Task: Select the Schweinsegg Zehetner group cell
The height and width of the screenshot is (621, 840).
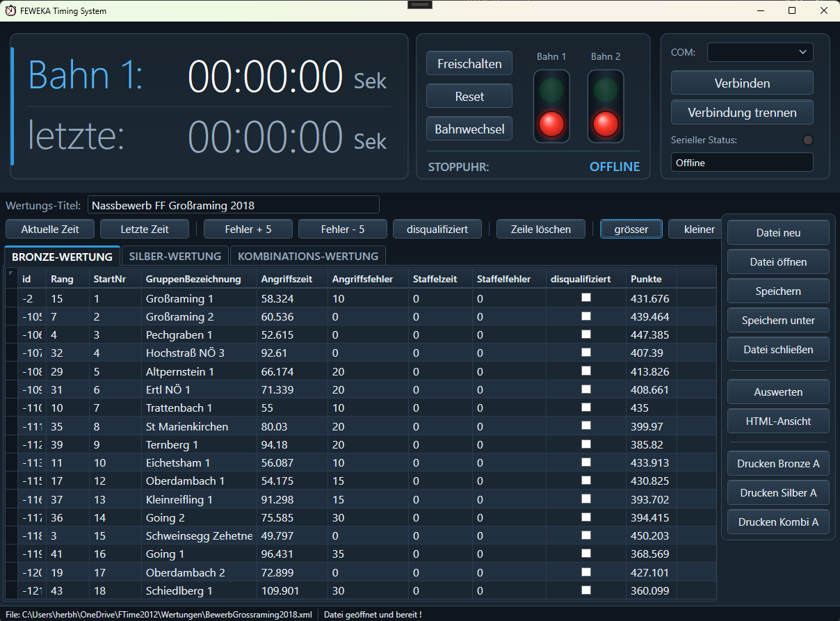Action: coord(199,535)
